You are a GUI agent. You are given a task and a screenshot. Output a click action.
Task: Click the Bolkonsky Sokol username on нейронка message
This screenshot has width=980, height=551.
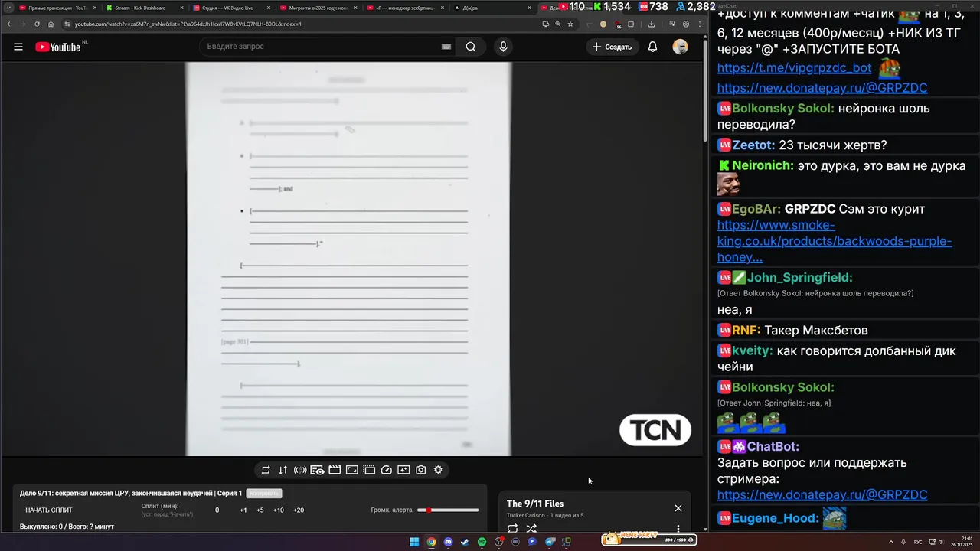(x=782, y=109)
